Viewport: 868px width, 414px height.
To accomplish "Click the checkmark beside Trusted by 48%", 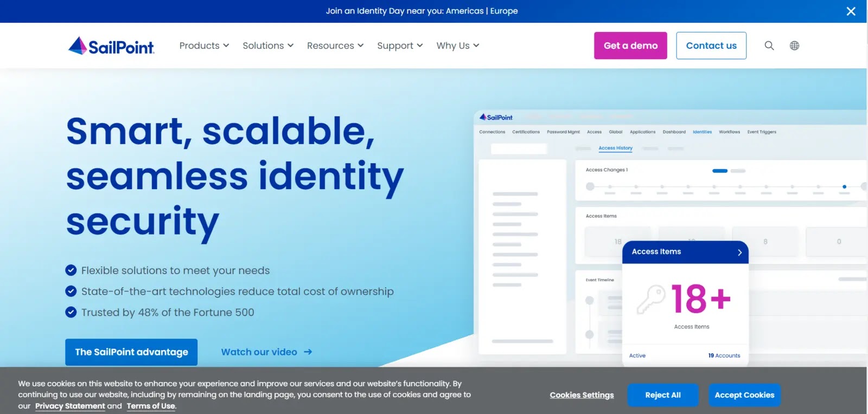I will pos(71,312).
